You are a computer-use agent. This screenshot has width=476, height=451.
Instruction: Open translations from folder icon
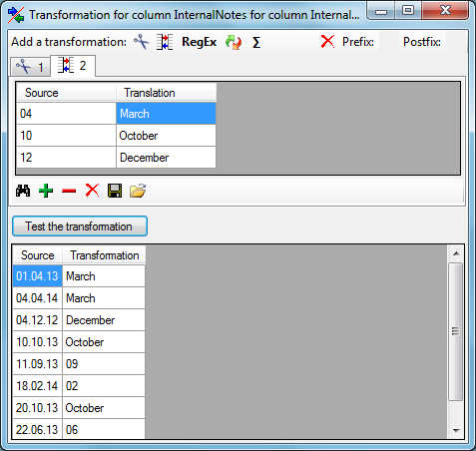(138, 191)
